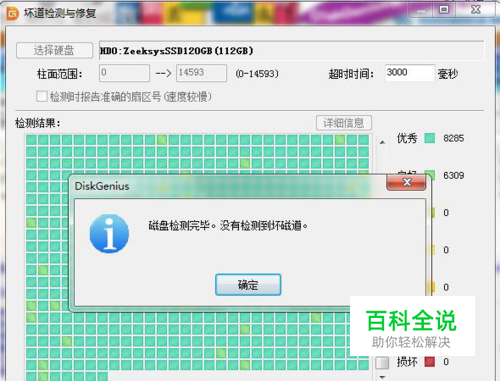The width and height of the screenshot is (500, 381).
Task: Click the 损坏 red color swatch
Action: pos(429,362)
